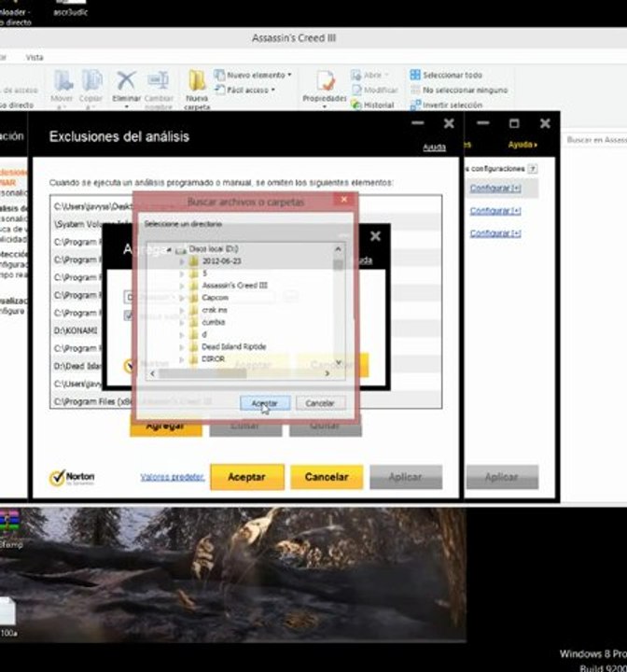Screen dimensions: 627x672
Task: Open the Valores predeter. link
Action: coord(172,477)
